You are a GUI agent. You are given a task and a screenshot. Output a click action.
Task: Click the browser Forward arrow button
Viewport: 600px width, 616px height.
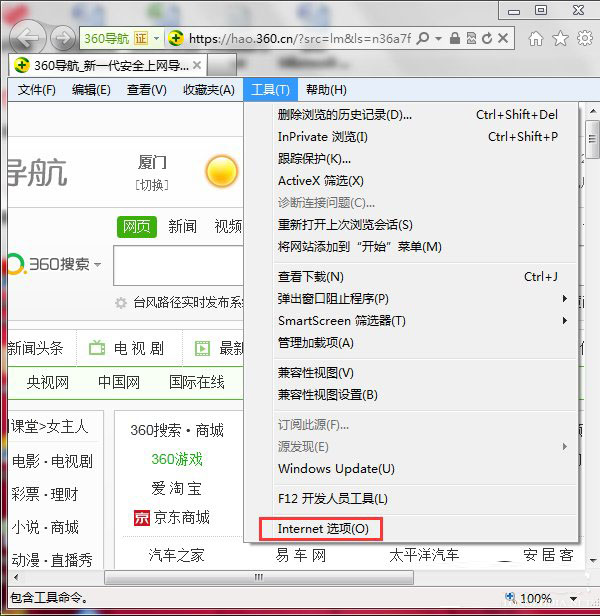pos(64,39)
